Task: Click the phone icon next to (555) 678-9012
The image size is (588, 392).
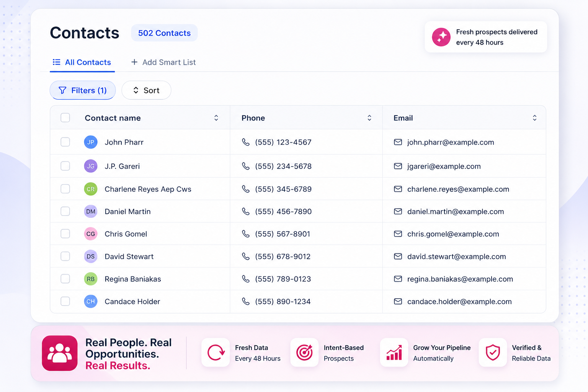Action: [246, 256]
